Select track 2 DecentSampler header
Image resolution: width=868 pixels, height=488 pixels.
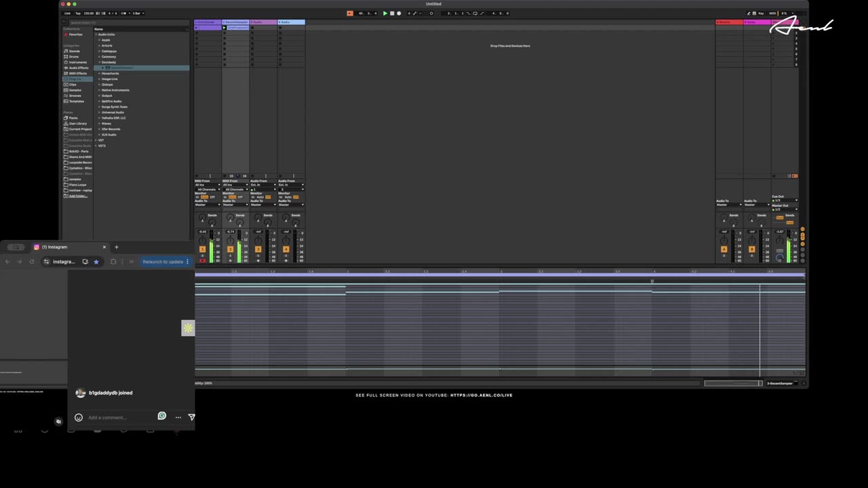tap(235, 22)
